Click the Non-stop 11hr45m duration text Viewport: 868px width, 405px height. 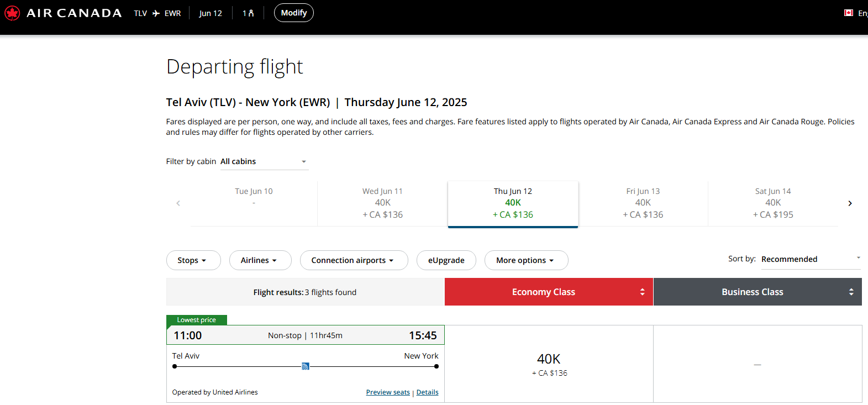tap(305, 335)
